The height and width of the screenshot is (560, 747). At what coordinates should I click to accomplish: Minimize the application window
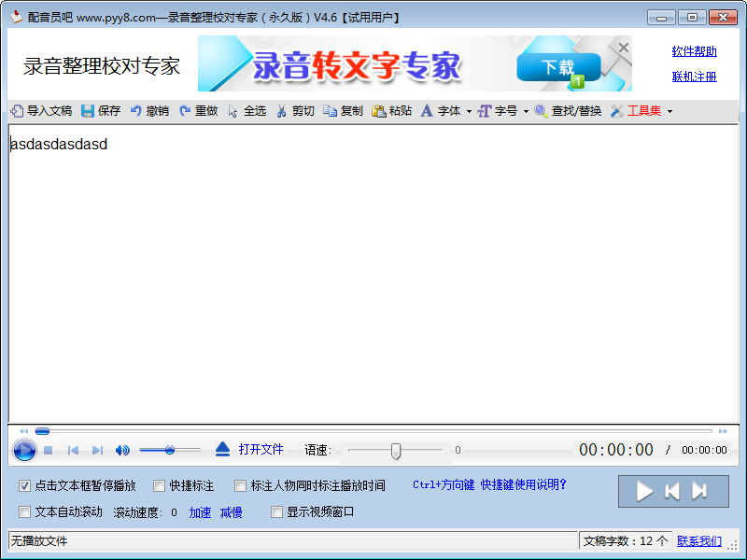(x=661, y=18)
